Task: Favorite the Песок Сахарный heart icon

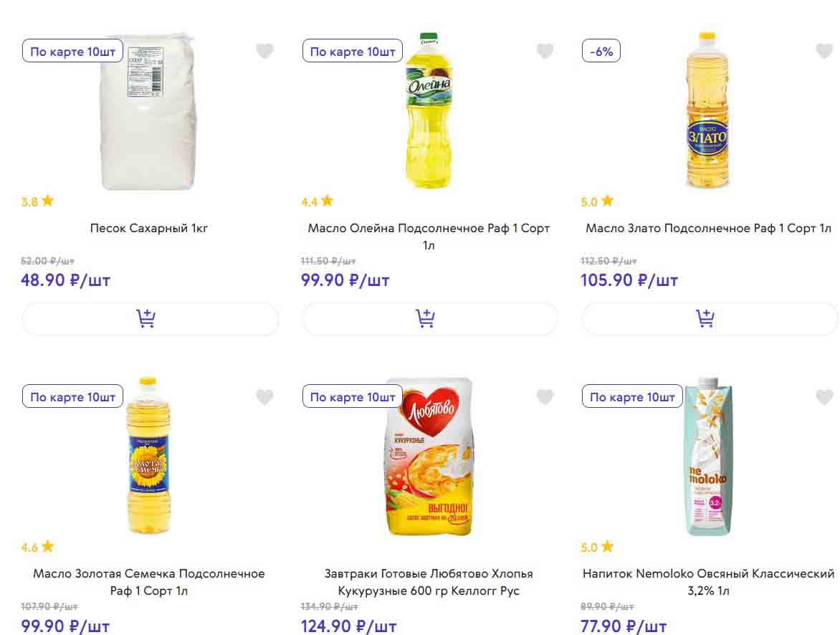Action: [x=265, y=51]
